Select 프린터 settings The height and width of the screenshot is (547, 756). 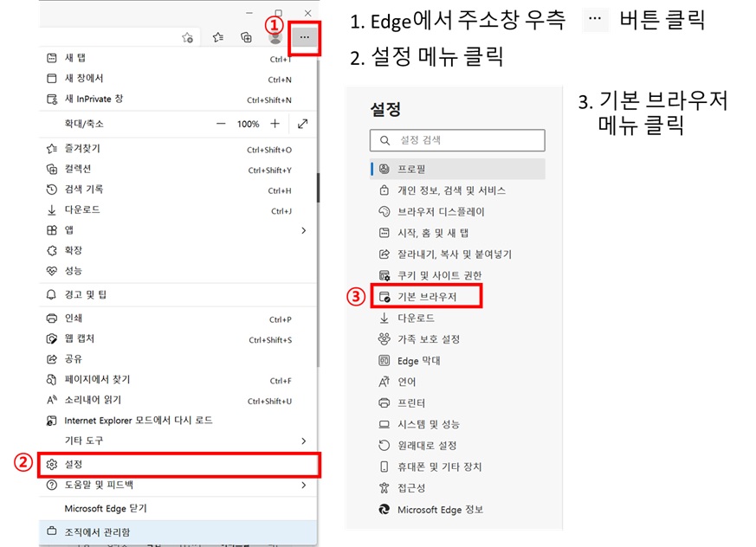457,403
